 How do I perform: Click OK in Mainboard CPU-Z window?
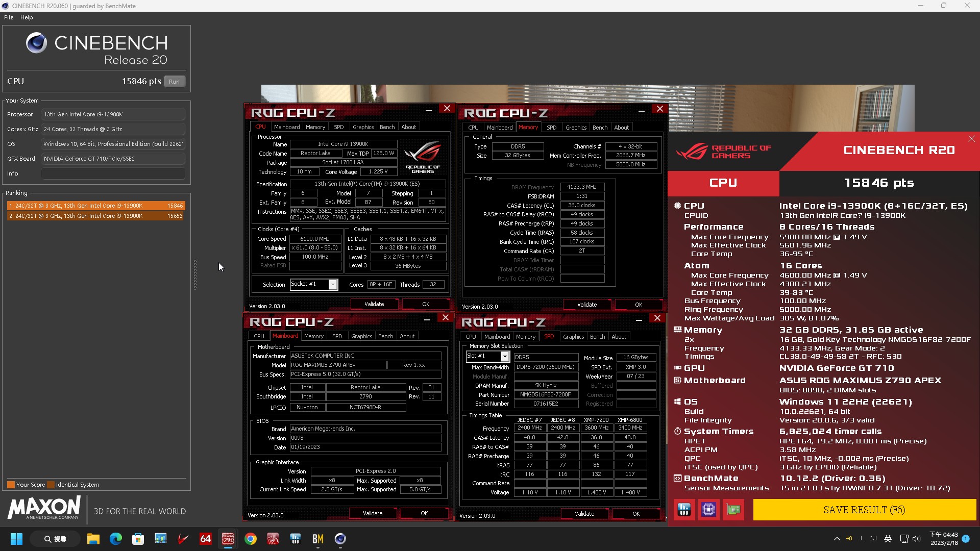click(x=424, y=513)
